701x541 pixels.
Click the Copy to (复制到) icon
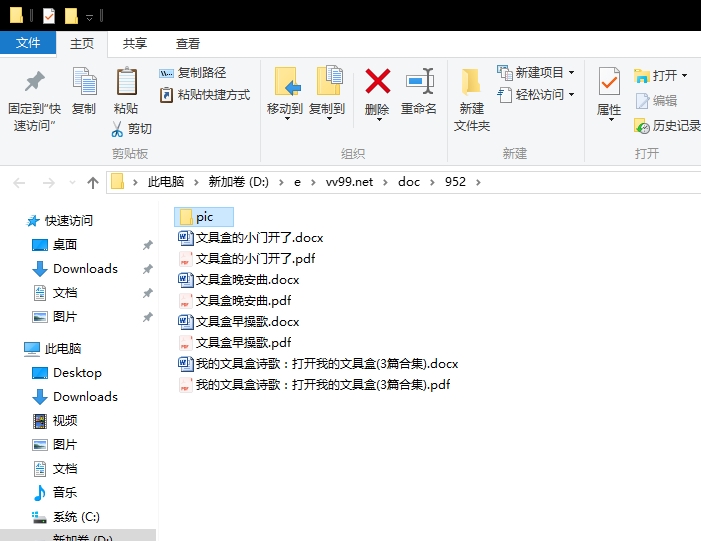(329, 80)
